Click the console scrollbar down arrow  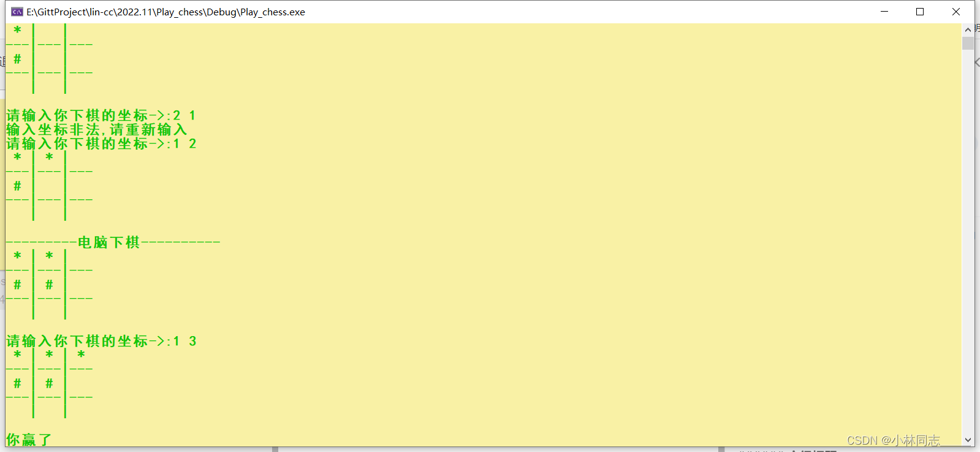pyautogui.click(x=968, y=440)
